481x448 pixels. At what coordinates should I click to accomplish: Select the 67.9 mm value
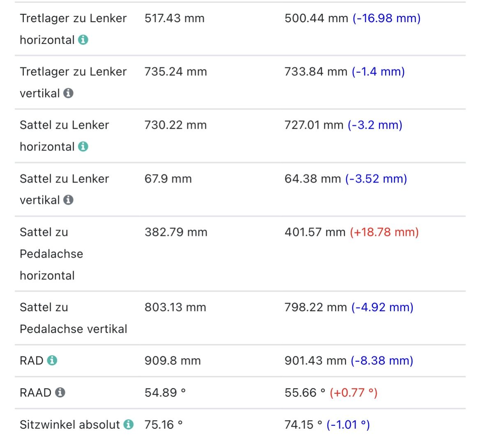coord(168,179)
